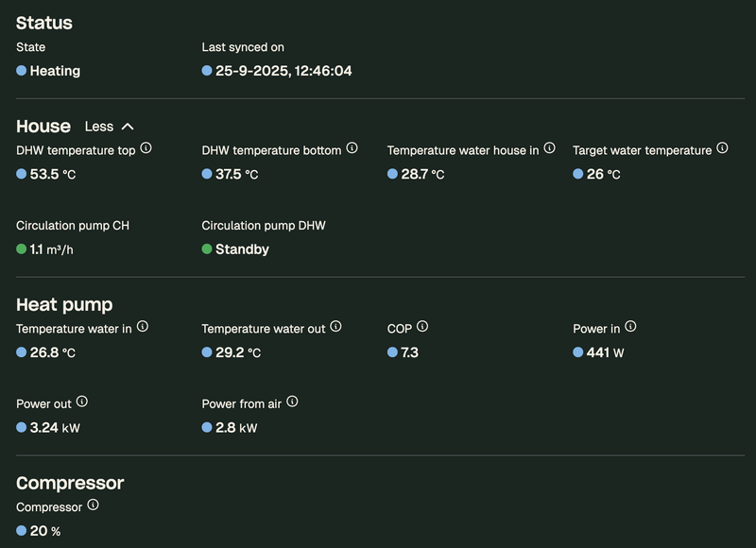This screenshot has width=756, height=548.
Task: Click info icon beside Power out
Action: (x=82, y=402)
